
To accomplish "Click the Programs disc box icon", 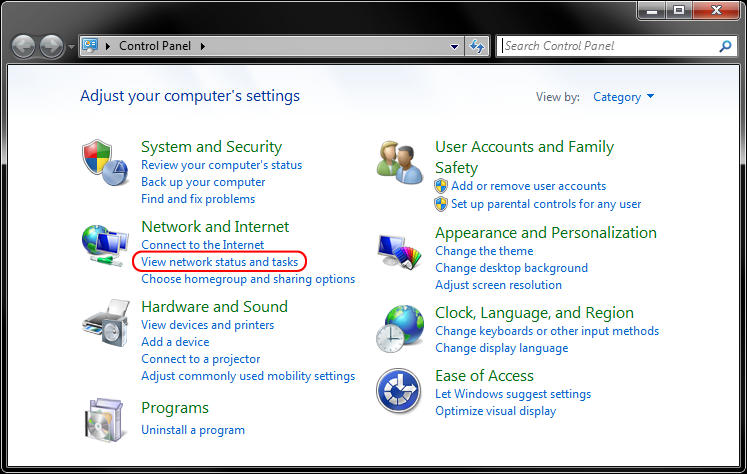I will pyautogui.click(x=106, y=420).
